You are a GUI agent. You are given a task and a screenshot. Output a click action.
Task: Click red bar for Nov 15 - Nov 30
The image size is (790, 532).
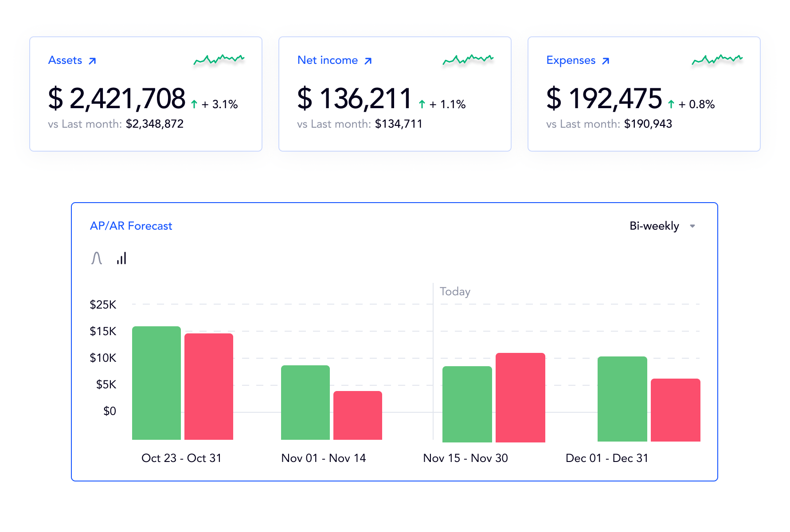[520, 397]
